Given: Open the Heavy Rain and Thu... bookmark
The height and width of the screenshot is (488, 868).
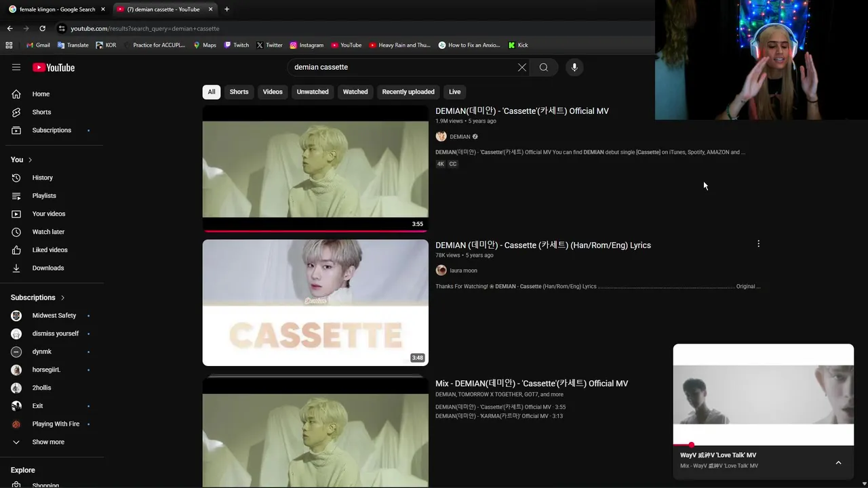Looking at the screenshot, I should pos(400,45).
